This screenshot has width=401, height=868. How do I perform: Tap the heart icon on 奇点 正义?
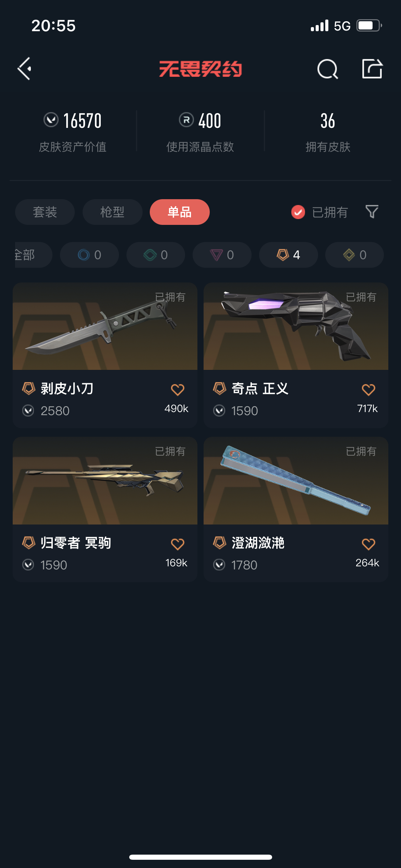pos(368,390)
